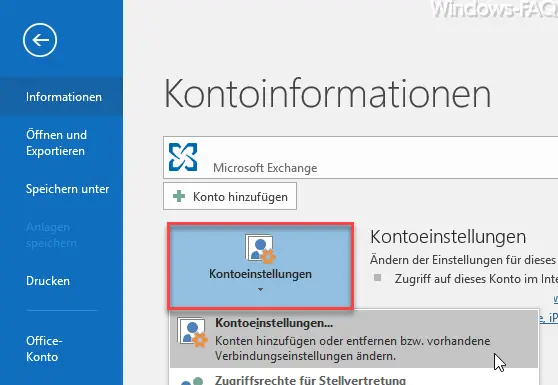The width and height of the screenshot is (558, 385).
Task: Open the Informationen tab
Action: (61, 97)
